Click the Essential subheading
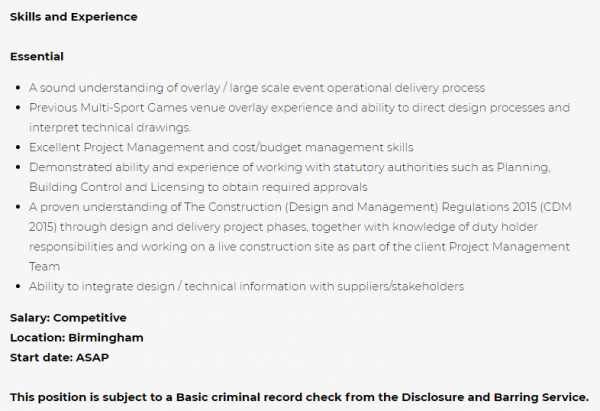The width and height of the screenshot is (600, 411). coord(37,57)
